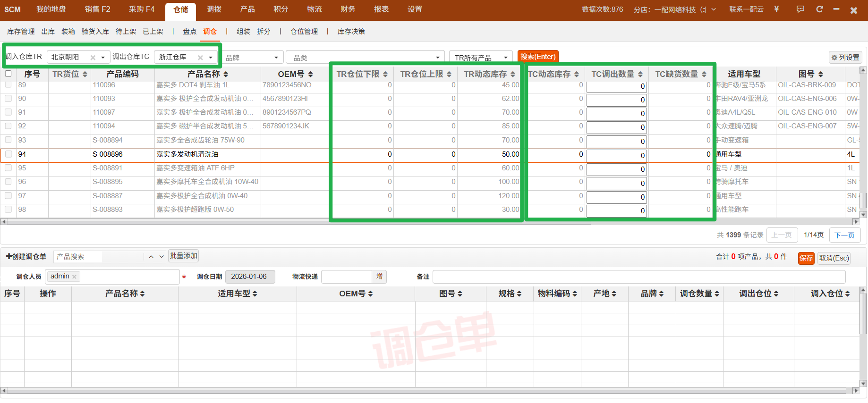Viewport: 868px width, 403px height.
Task: Tick the checkbox for row 97
Action: click(8, 196)
